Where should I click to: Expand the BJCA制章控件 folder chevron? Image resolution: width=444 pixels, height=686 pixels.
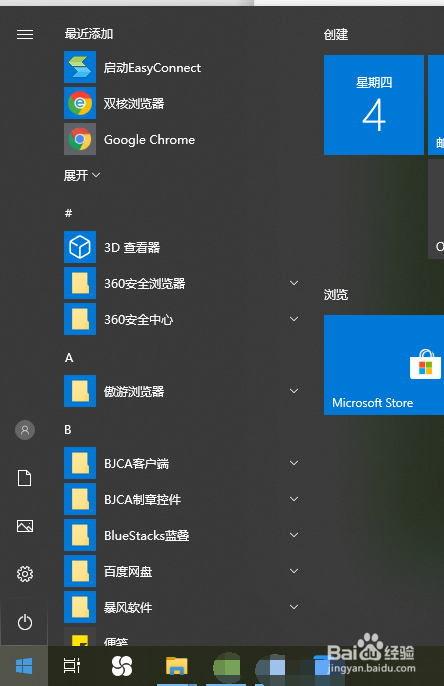294,499
